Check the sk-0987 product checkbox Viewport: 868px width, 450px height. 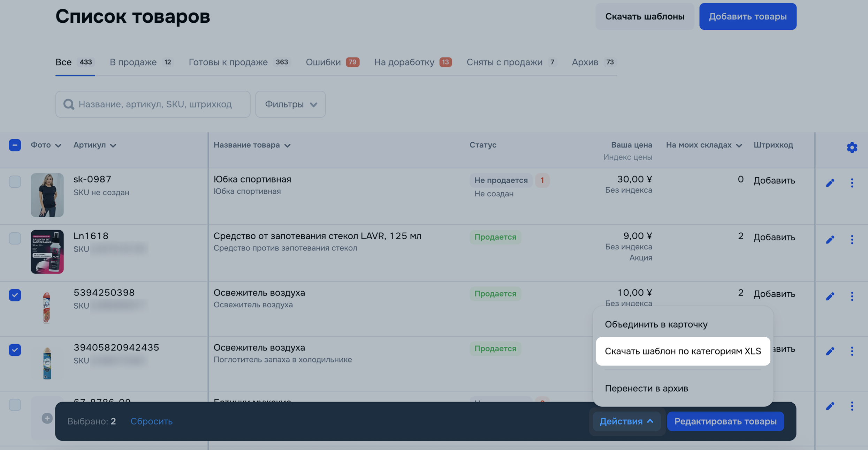[x=15, y=181]
